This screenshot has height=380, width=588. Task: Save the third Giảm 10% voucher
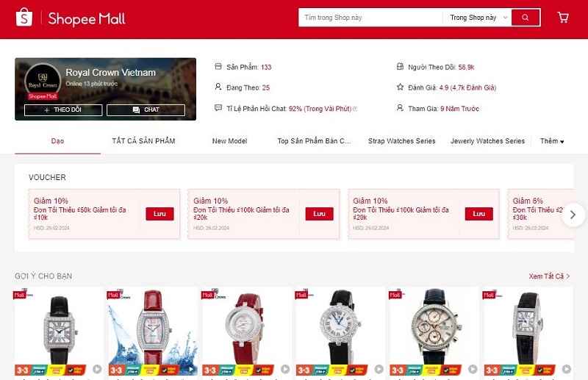click(479, 214)
